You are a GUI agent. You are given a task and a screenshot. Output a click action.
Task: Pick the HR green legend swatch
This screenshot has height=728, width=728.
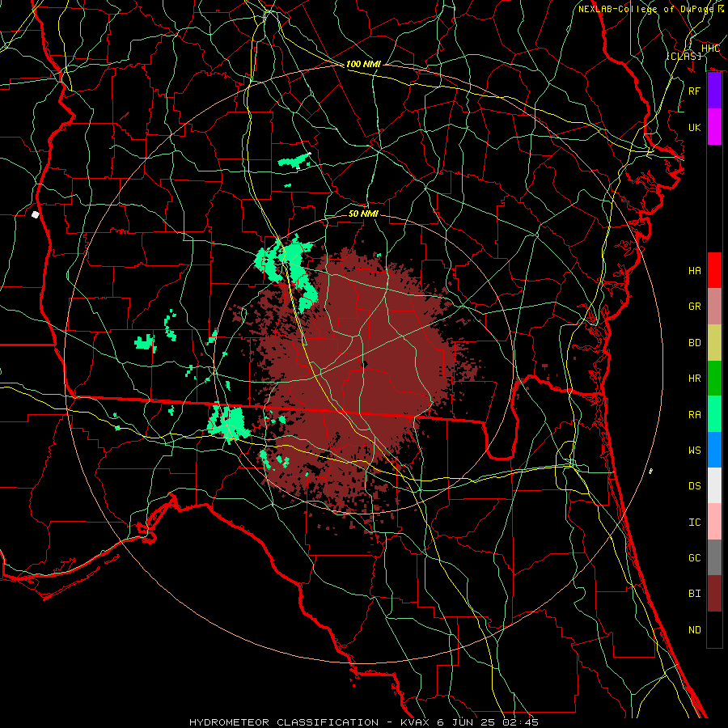click(714, 379)
